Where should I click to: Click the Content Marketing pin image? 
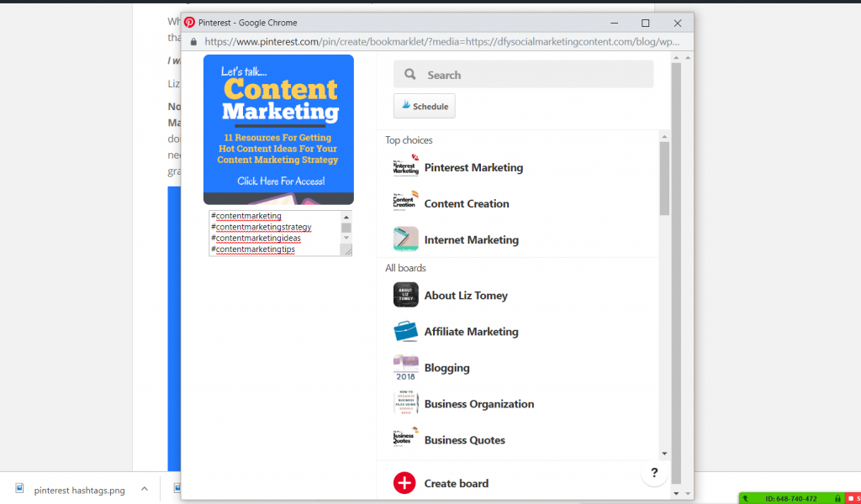(x=278, y=129)
